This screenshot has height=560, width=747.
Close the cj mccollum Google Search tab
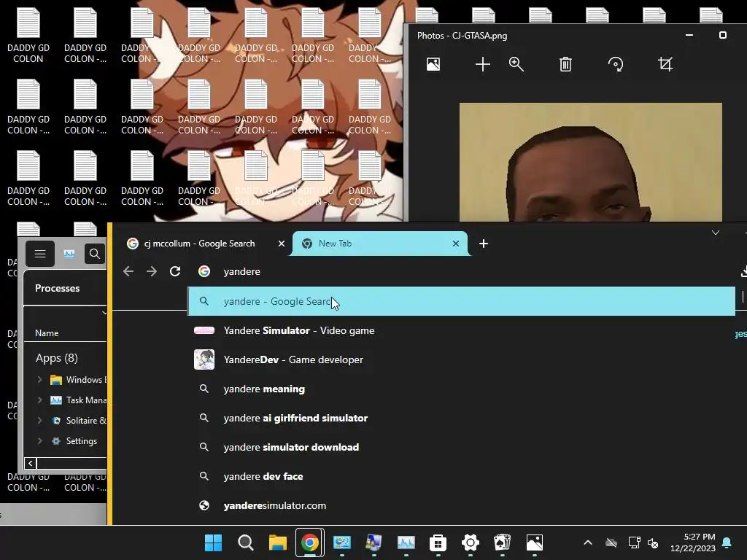click(x=282, y=244)
